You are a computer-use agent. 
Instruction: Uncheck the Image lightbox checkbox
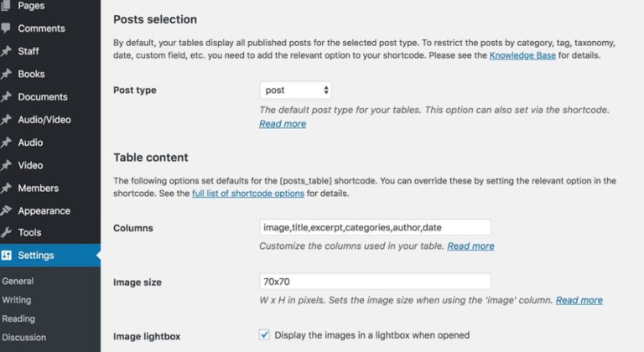coord(264,334)
